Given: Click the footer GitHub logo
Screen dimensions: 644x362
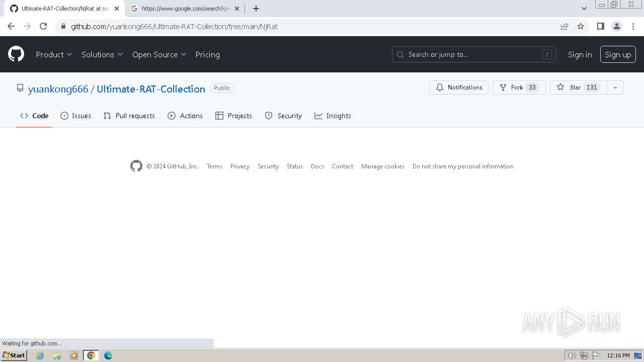Looking at the screenshot, I should (136, 166).
